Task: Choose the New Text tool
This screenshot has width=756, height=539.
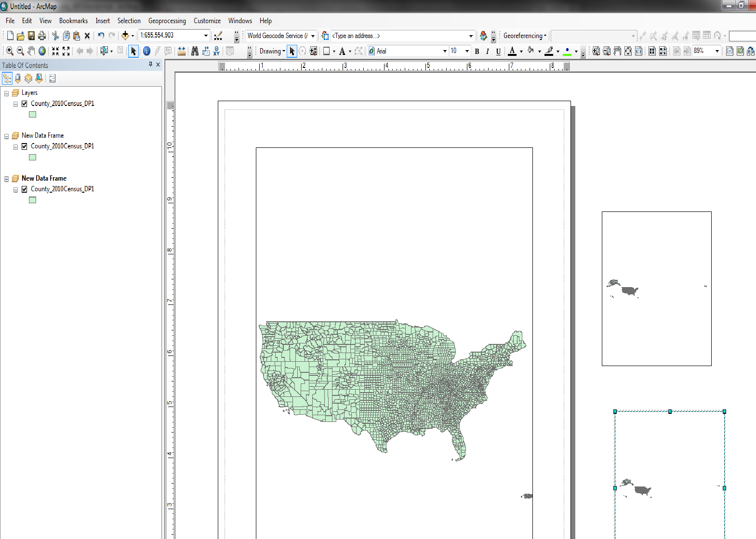Action: click(x=342, y=51)
